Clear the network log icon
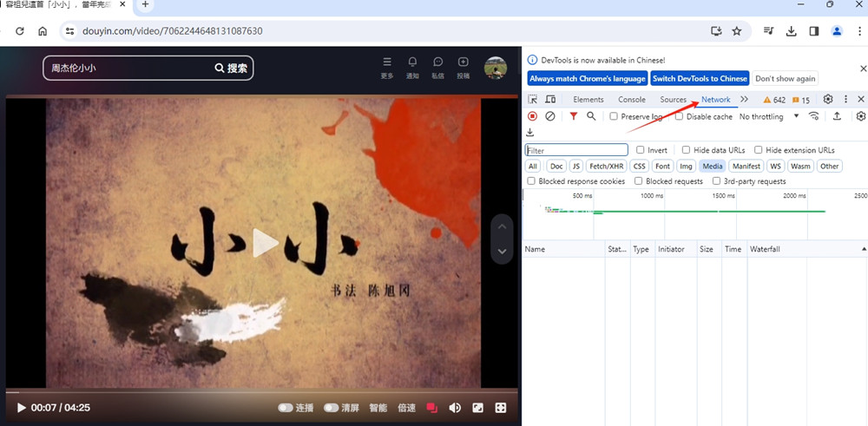This screenshot has height=426, width=868. [549, 116]
